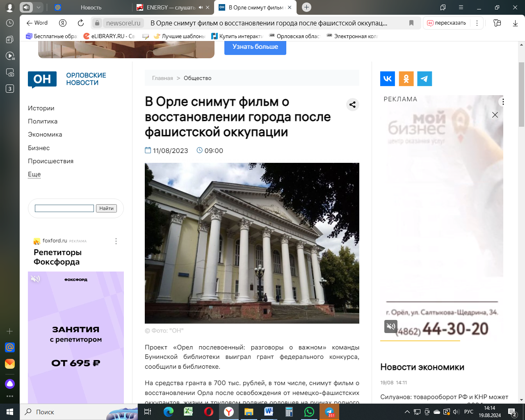
Task: Unmute the Foxford ad video
Action: 36,279
